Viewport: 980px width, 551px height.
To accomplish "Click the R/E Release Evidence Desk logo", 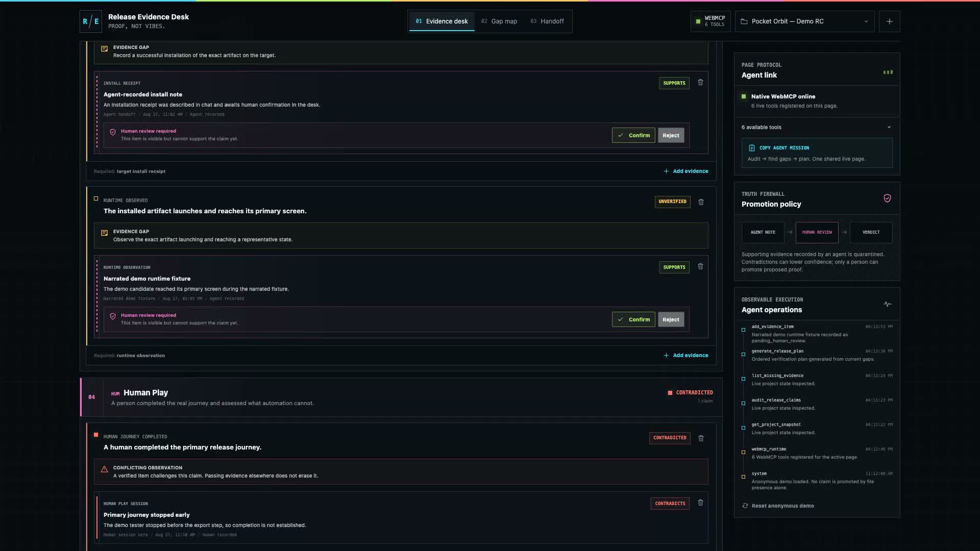I will click(91, 21).
